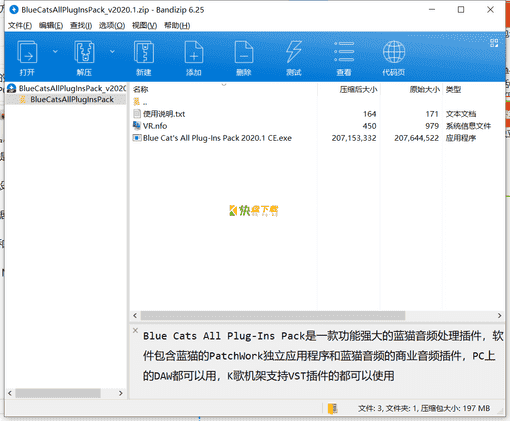The image size is (510, 421).
Task: Open the Help (帮助) menu
Action: [177, 25]
